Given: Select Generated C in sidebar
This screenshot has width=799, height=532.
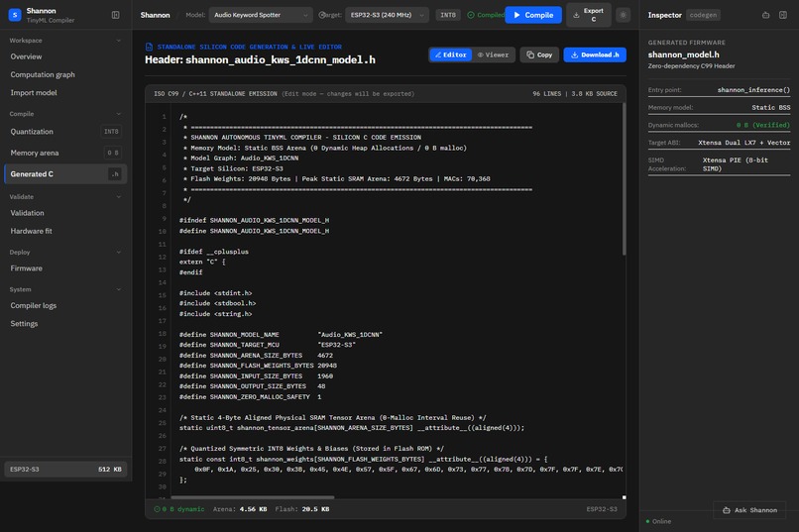Looking at the screenshot, I should click(x=65, y=174).
